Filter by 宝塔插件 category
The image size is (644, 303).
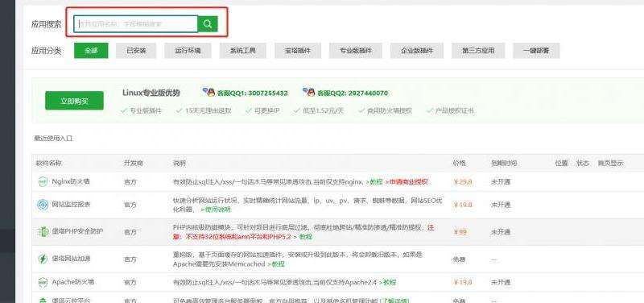[298, 51]
